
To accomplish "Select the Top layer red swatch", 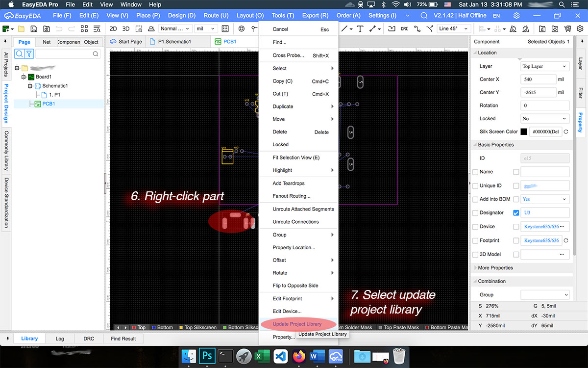I will click(x=134, y=327).
